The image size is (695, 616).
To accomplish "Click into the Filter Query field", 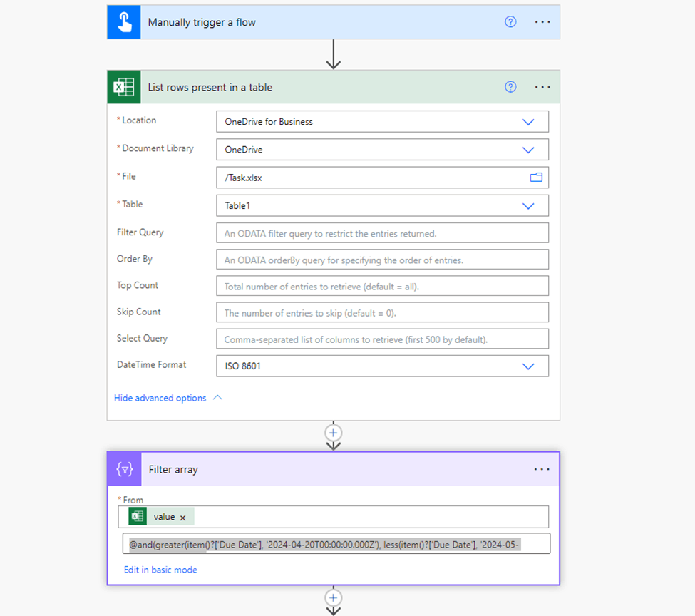I will 382,233.
